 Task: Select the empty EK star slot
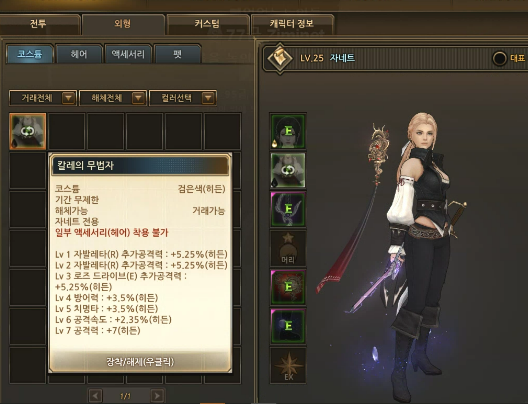[x=288, y=365]
